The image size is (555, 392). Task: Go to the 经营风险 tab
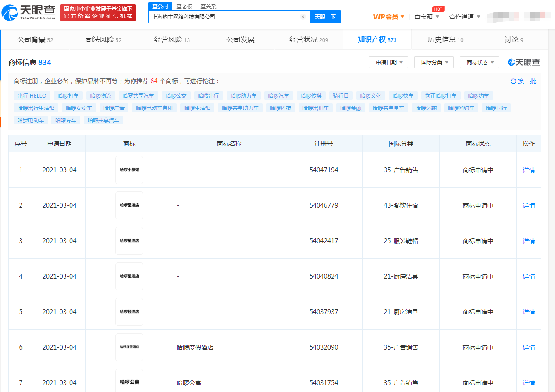[x=172, y=40]
